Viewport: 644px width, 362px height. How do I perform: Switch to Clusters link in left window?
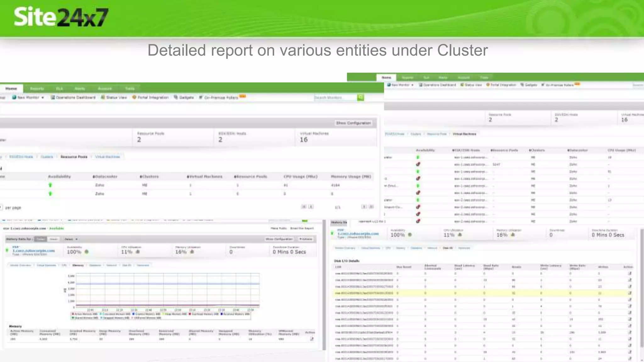click(x=47, y=157)
